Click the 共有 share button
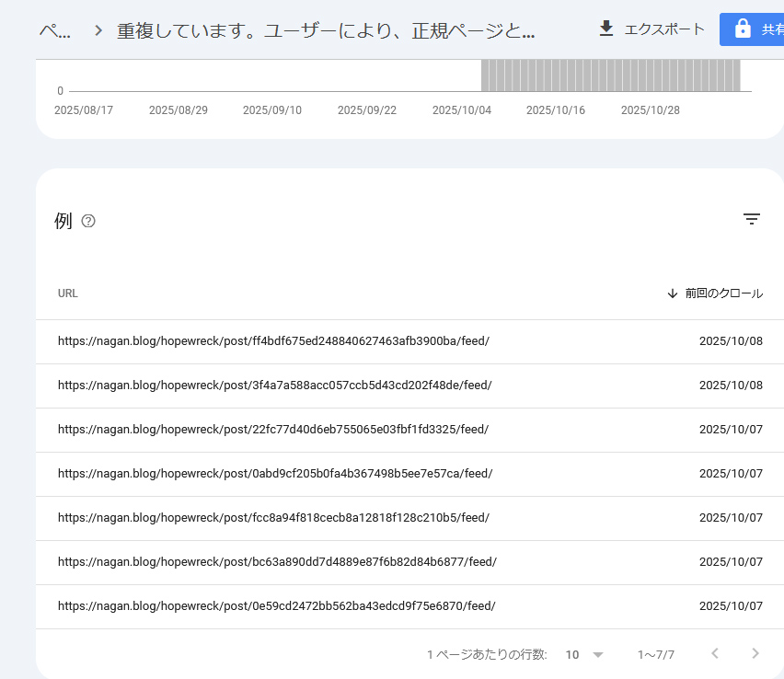Image resolution: width=784 pixels, height=679 pixels. click(x=773, y=29)
